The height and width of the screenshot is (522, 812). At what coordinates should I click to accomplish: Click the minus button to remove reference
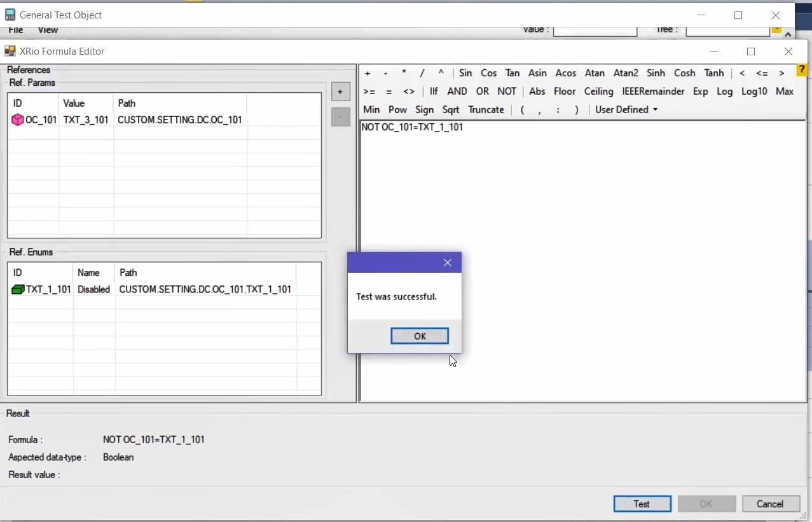click(340, 117)
